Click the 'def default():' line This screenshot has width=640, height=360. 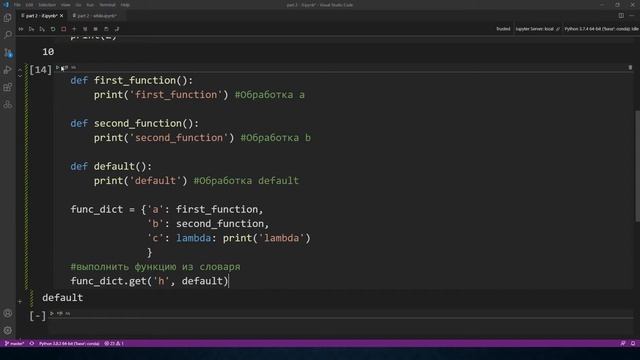111,166
